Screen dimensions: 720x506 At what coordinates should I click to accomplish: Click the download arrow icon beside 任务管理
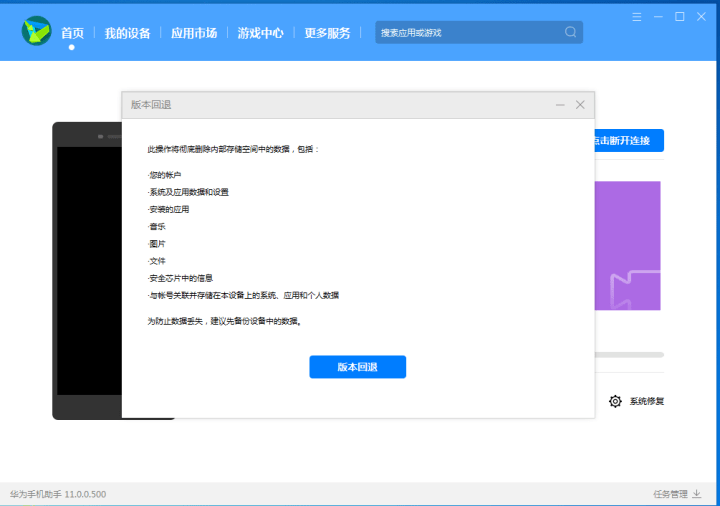click(x=697, y=494)
